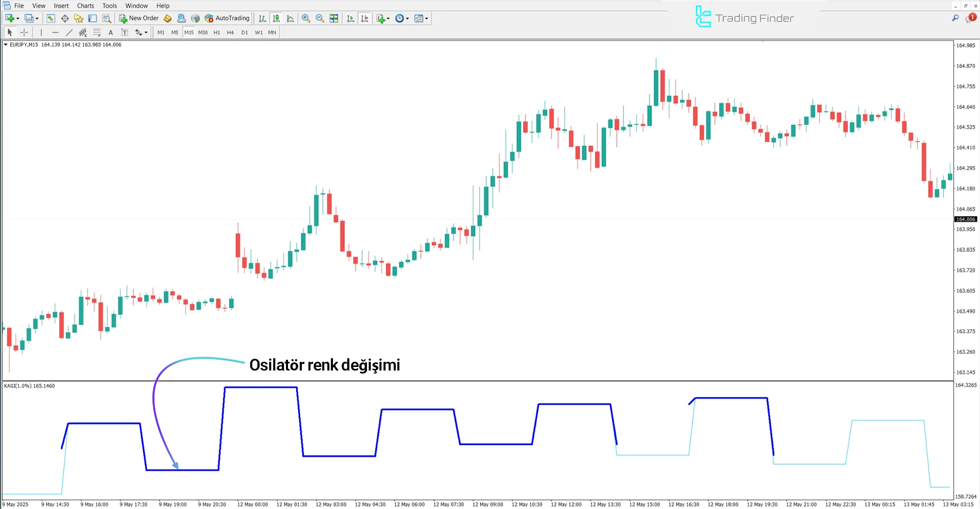Viewport: 980px width, 509px height.
Task: Click the 164.006 current price label
Action: tap(965, 219)
